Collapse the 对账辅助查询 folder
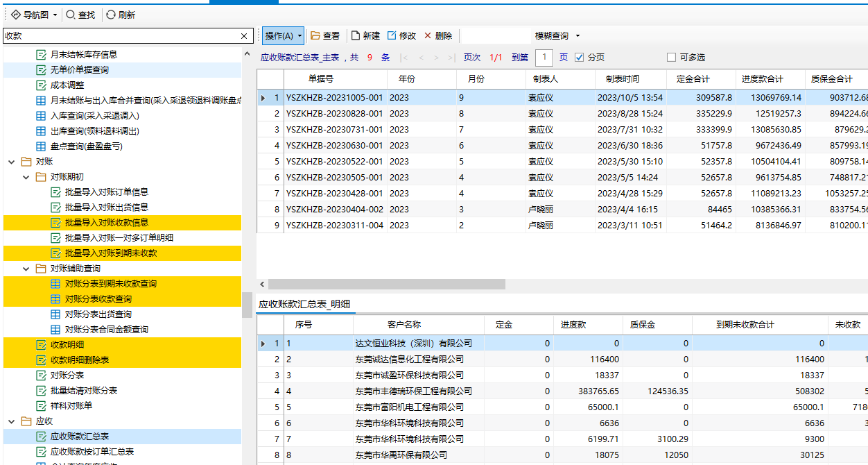Image resolution: width=868 pixels, height=465 pixels. 26,269
